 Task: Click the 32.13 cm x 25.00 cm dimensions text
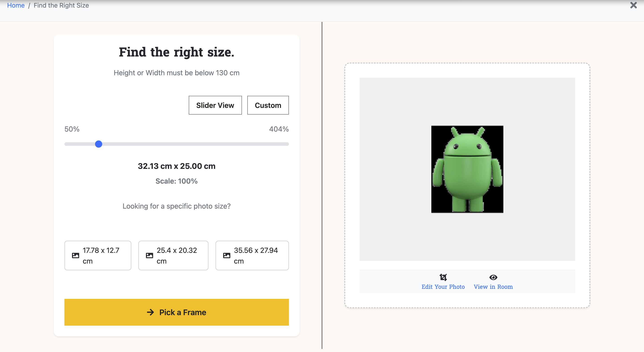click(176, 166)
